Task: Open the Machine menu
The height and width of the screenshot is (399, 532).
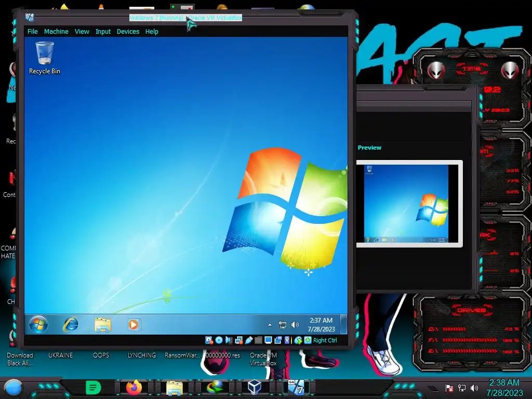Action: click(x=56, y=32)
